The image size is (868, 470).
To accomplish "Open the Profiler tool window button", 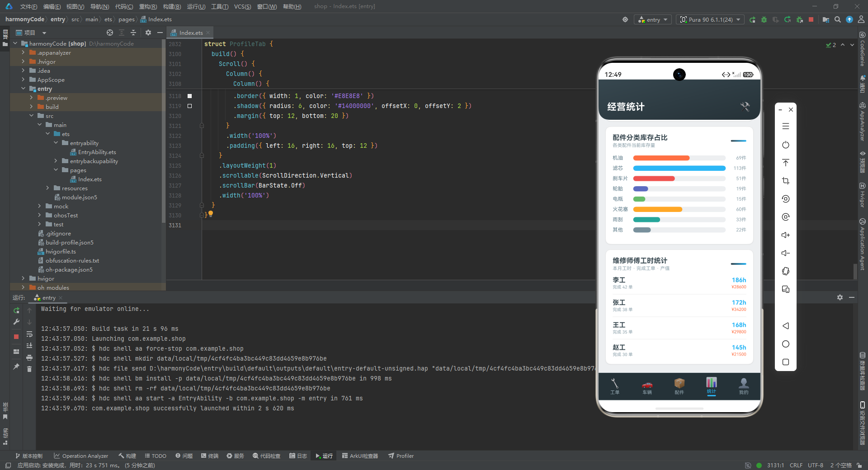I will [x=401, y=456].
